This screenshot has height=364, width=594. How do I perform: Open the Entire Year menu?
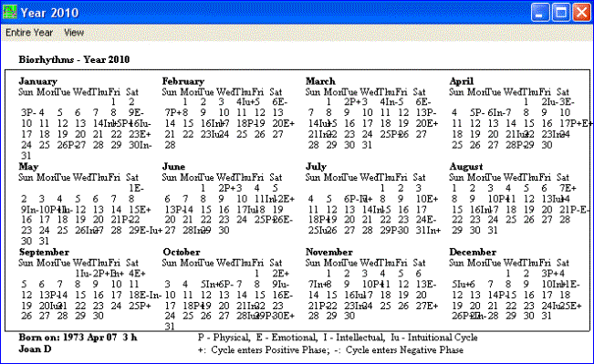(29, 33)
